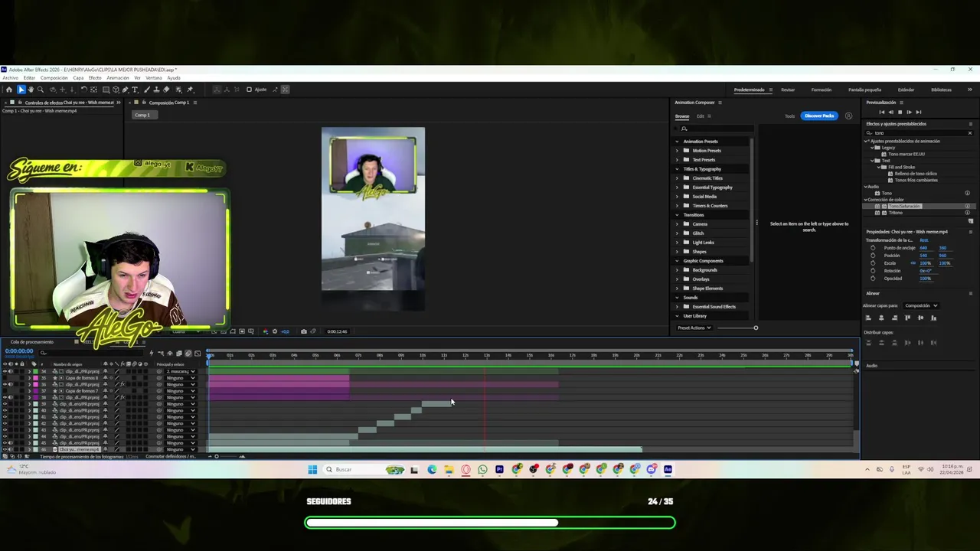
Task: Open the Efecto menu
Action: (x=95, y=77)
